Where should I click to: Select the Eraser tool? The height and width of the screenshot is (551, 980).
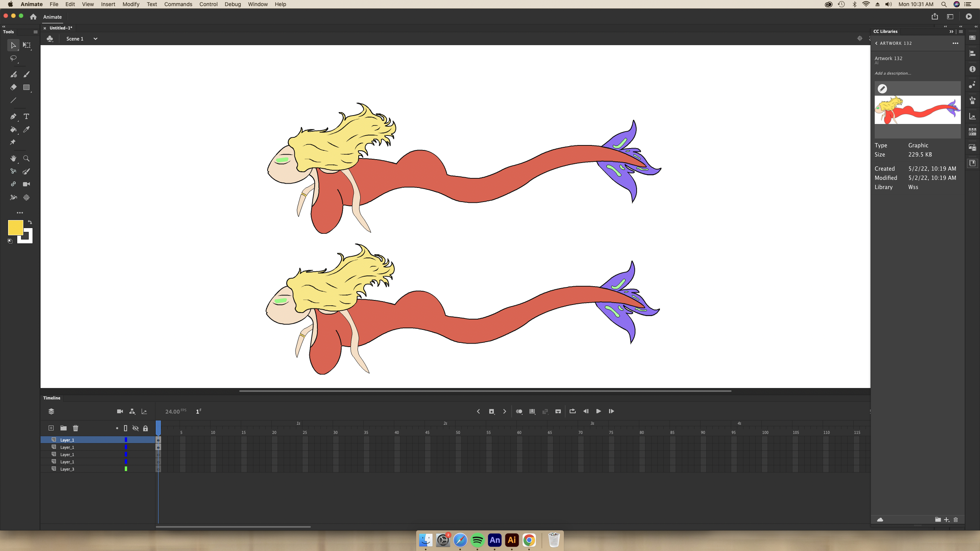pyautogui.click(x=13, y=88)
